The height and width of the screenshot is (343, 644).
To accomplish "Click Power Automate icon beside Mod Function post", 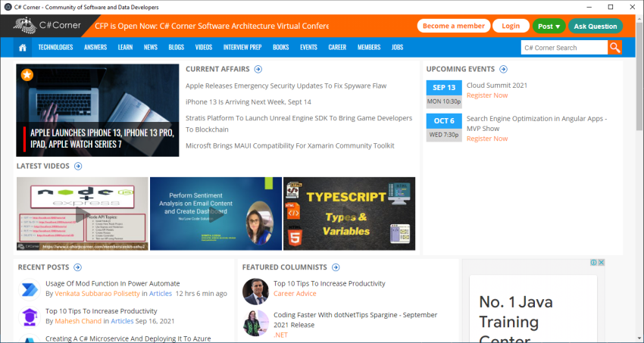I will pos(30,288).
